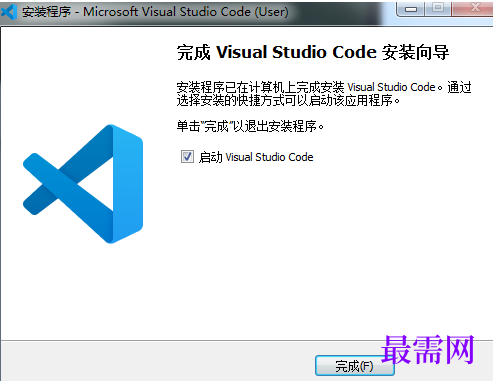Click the 通过 text at description line end
Screen dimensions: 493x381
pos(459,87)
